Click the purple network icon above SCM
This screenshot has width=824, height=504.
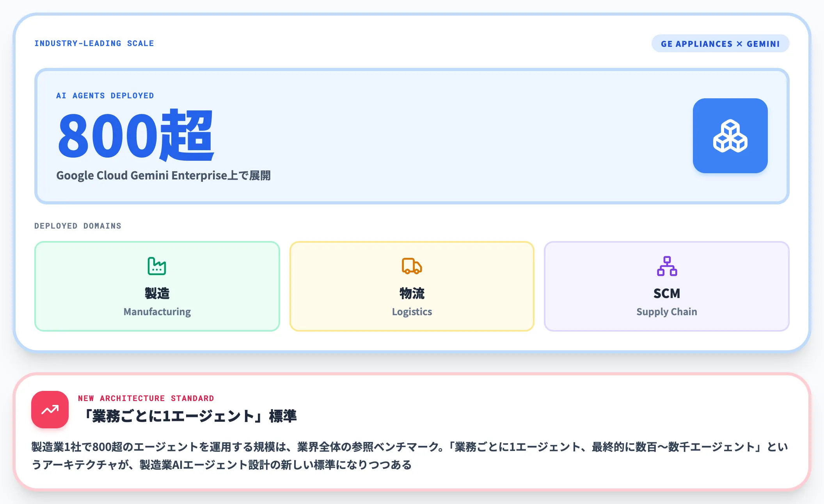pyautogui.click(x=667, y=266)
